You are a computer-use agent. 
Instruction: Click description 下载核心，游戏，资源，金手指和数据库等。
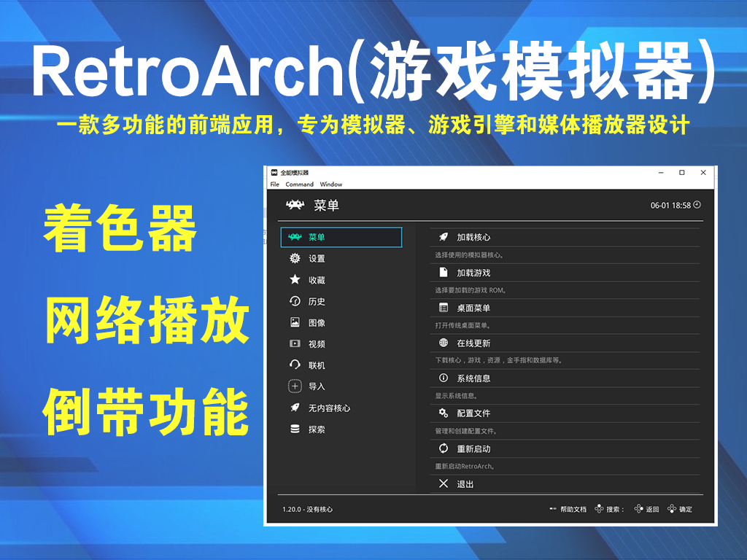tap(499, 360)
